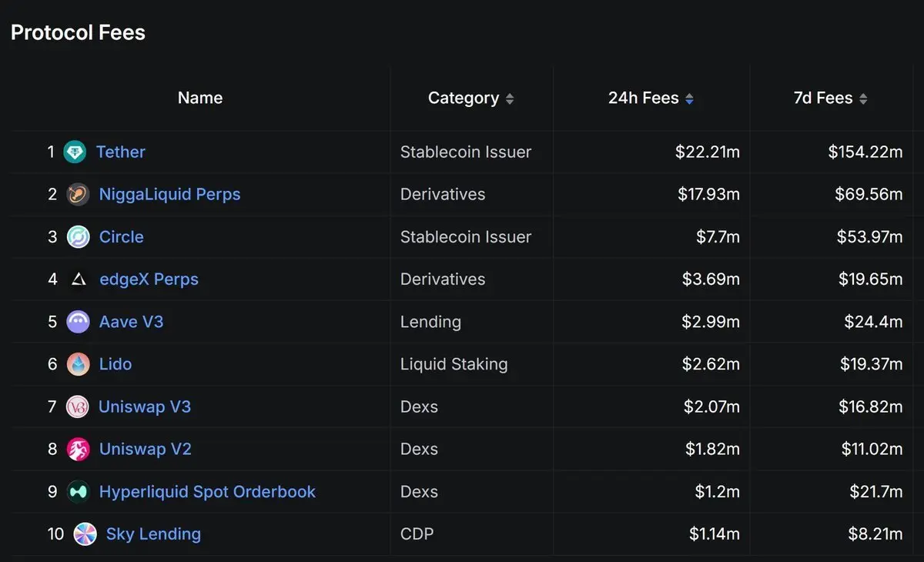Click the Uniswap V2 unicorn icon
Viewport: 924px width, 562px height.
point(78,449)
